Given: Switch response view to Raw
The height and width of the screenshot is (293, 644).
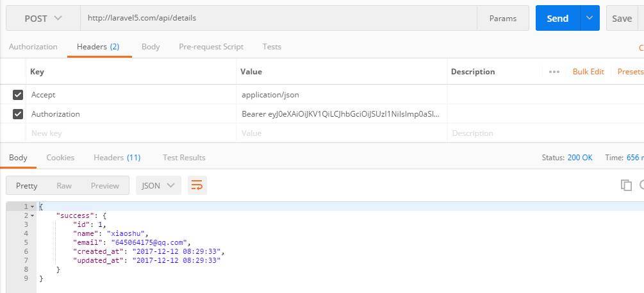Looking at the screenshot, I should point(64,186).
